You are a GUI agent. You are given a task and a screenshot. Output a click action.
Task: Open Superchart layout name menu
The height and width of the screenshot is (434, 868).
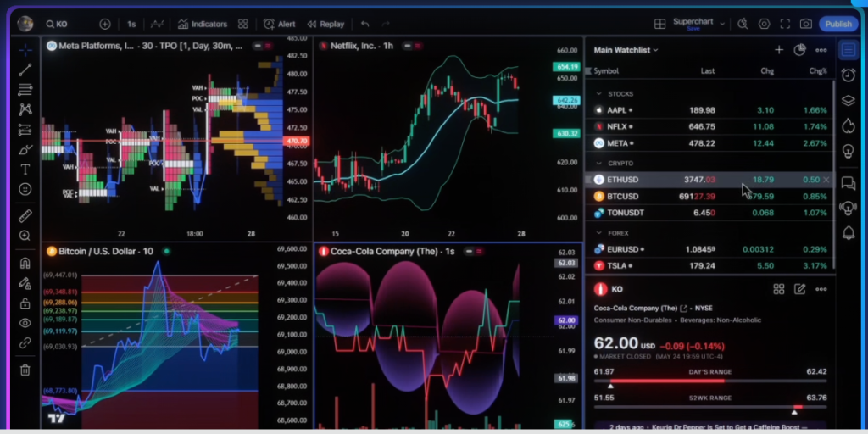pos(699,22)
